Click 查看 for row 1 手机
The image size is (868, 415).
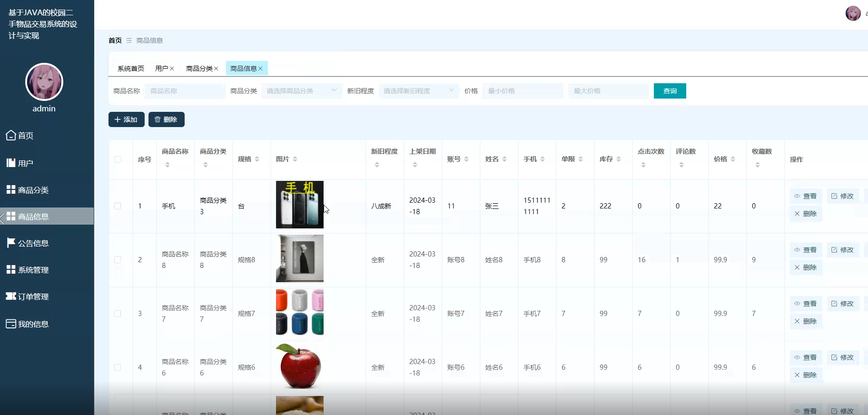[806, 196]
